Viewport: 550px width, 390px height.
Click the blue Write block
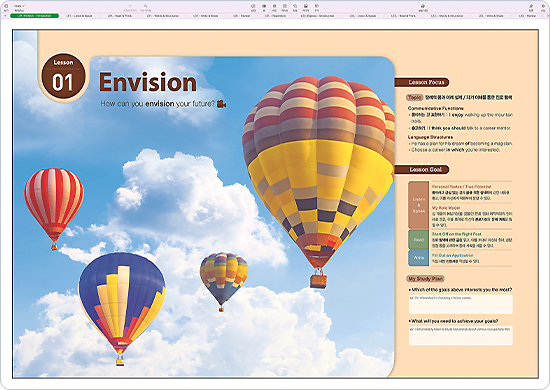point(418,258)
